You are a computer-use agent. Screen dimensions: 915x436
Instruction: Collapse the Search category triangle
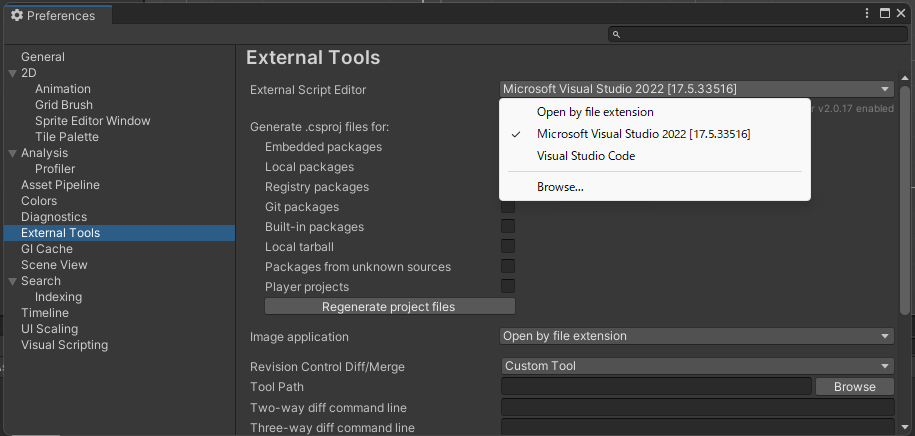click(13, 281)
